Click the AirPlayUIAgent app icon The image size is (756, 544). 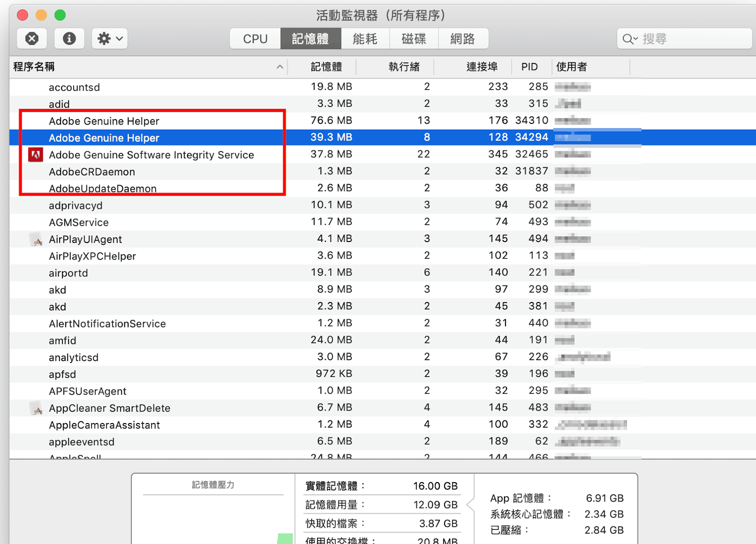(36, 239)
